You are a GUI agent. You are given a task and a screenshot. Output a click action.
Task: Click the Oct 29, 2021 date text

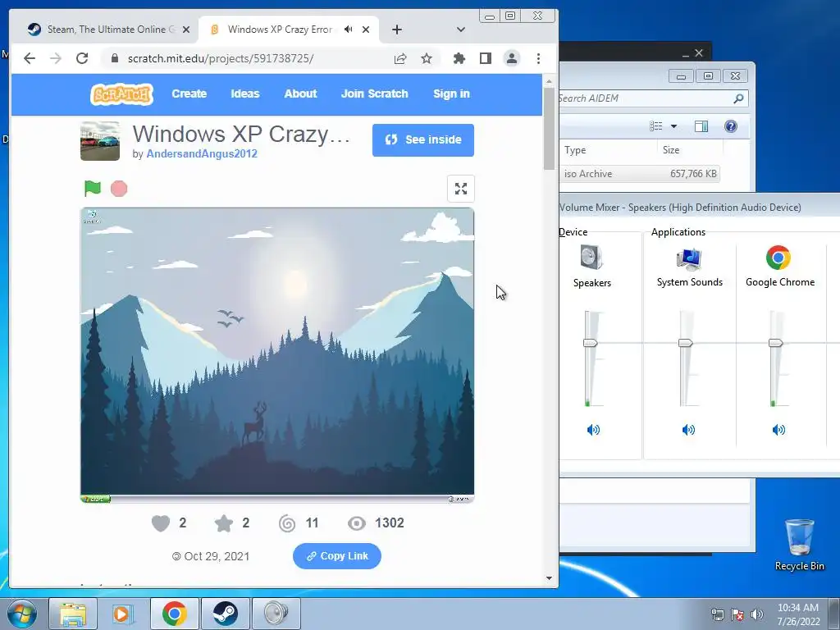pyautogui.click(x=217, y=556)
